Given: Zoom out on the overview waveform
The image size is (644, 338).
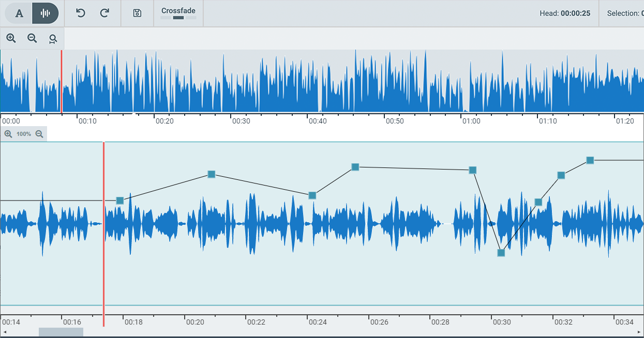Looking at the screenshot, I should tap(32, 39).
